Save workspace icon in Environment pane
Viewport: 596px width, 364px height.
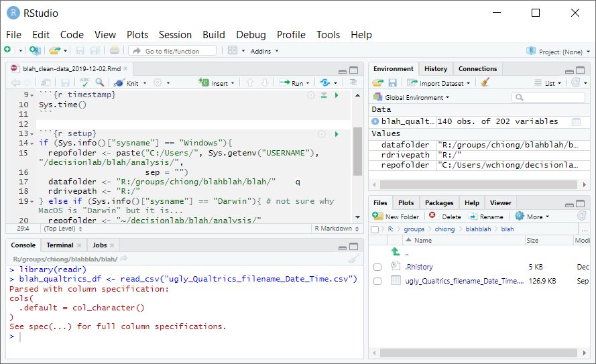tap(393, 83)
